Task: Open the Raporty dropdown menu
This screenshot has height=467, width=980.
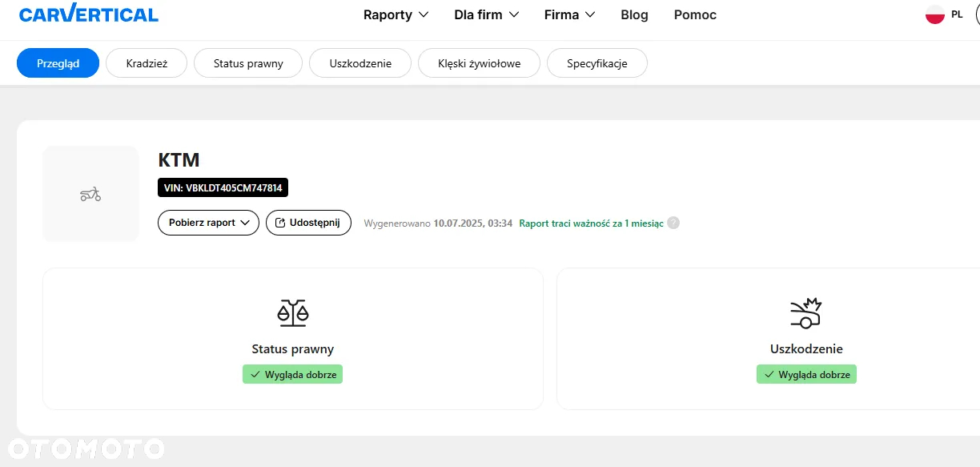Action: (396, 14)
